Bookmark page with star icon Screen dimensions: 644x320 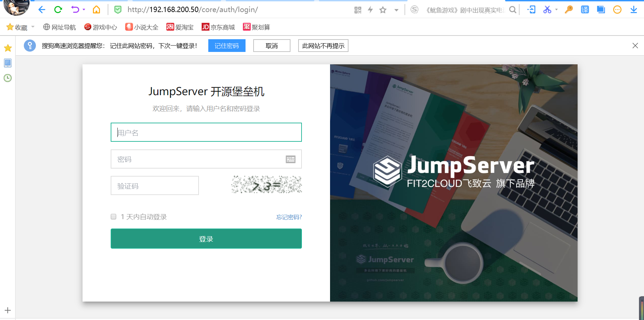(x=383, y=10)
